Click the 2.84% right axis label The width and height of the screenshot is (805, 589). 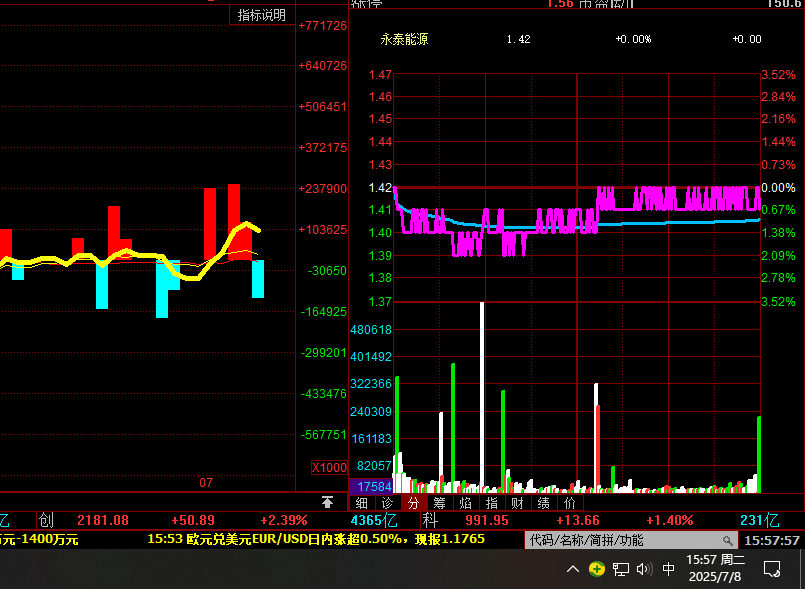[778, 97]
